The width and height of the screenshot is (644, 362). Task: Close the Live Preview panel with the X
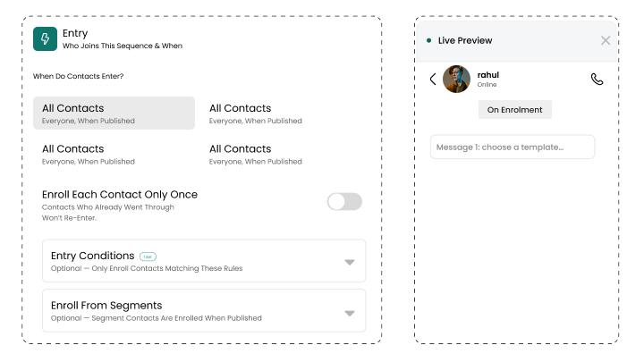pyautogui.click(x=606, y=40)
